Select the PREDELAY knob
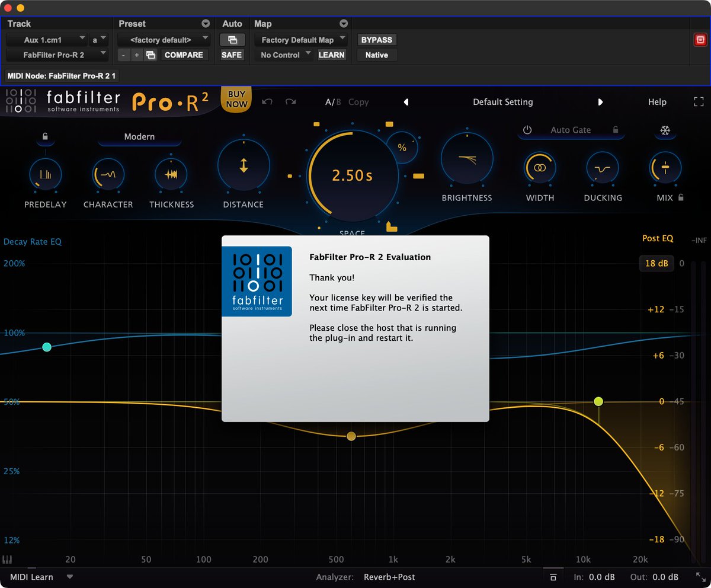 point(46,175)
